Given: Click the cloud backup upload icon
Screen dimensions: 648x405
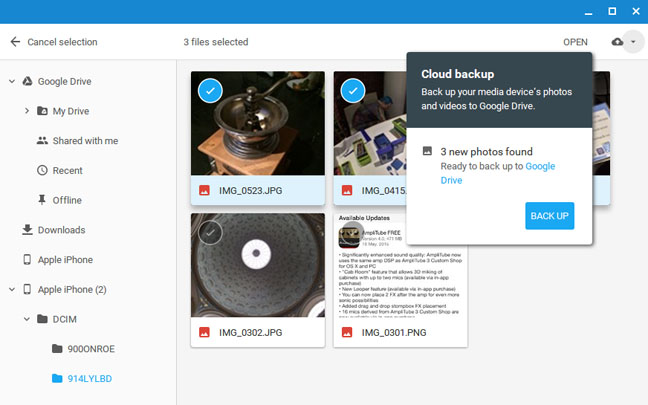Looking at the screenshot, I should tap(617, 42).
